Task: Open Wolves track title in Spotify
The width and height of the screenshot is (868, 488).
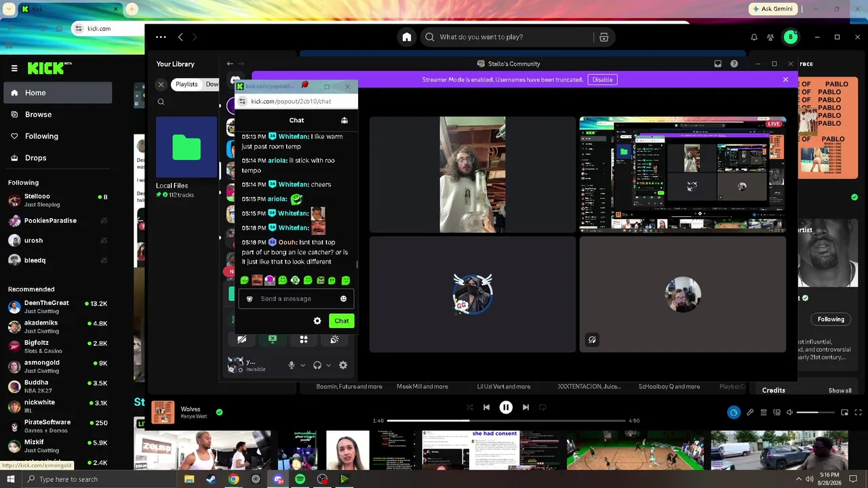Action: (x=191, y=409)
